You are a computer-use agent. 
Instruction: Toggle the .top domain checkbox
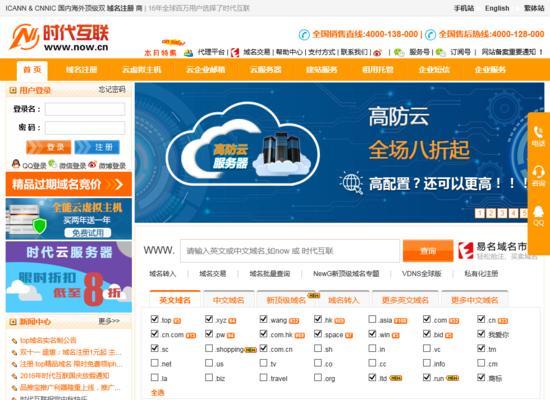[x=154, y=319]
